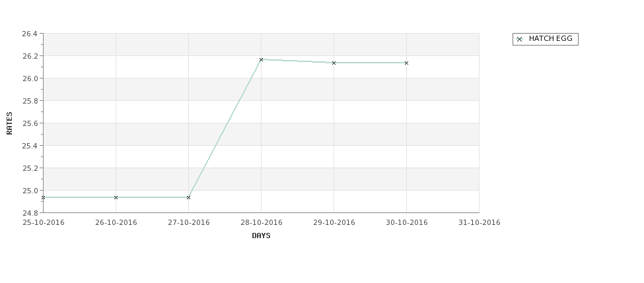The width and height of the screenshot is (644, 283).
Task: Click the flat line segment between 25th and 26th
Action: coord(79,197)
